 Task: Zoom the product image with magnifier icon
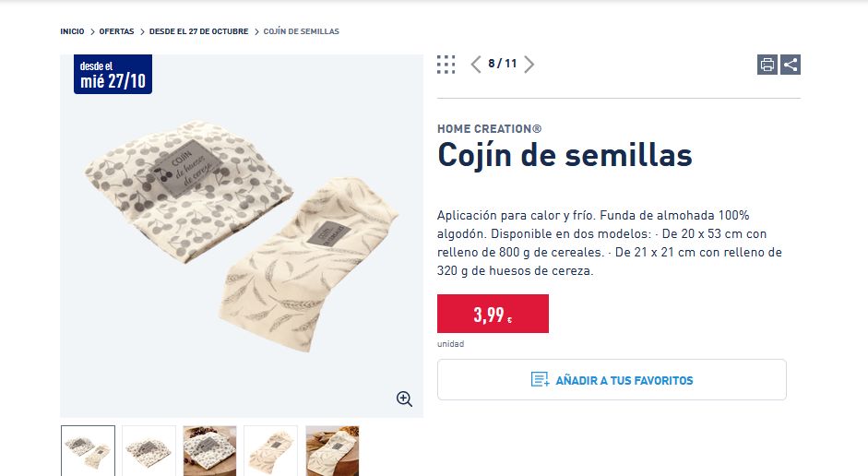pos(404,399)
